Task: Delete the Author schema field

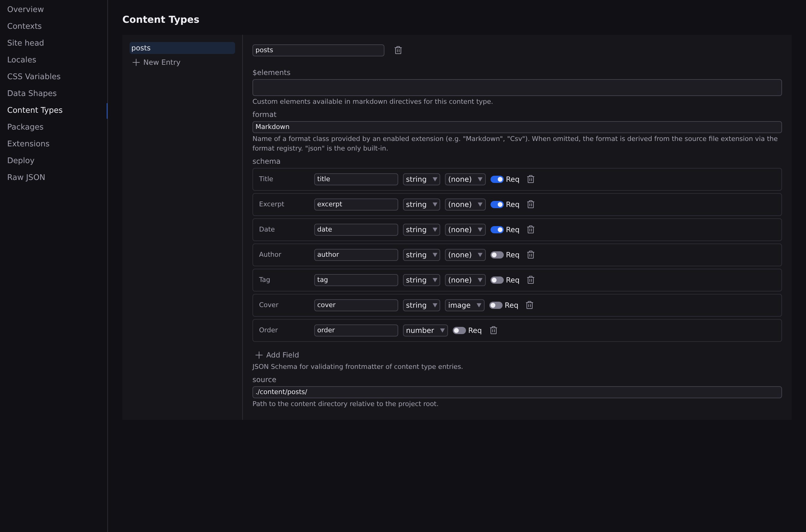Action: (531, 255)
